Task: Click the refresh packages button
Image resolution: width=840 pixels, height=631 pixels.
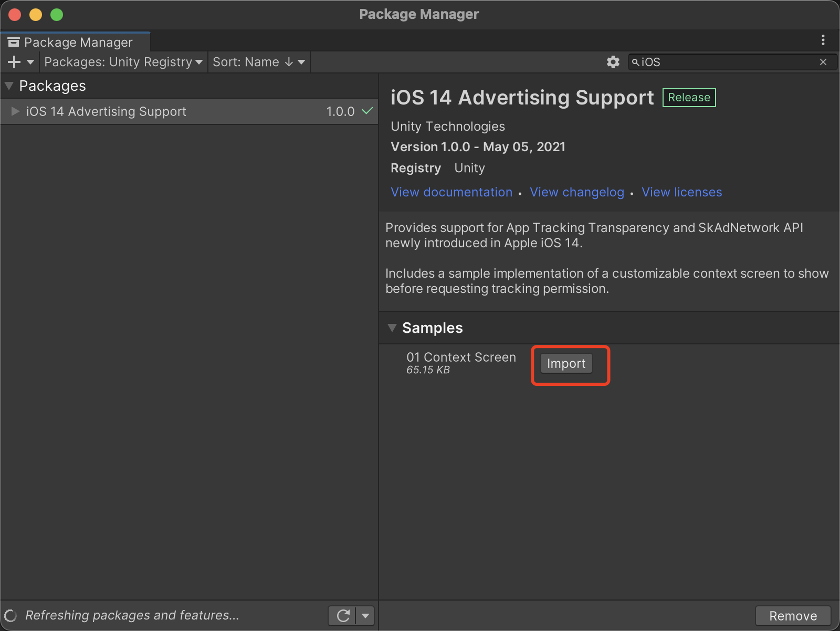Action: [x=343, y=616]
